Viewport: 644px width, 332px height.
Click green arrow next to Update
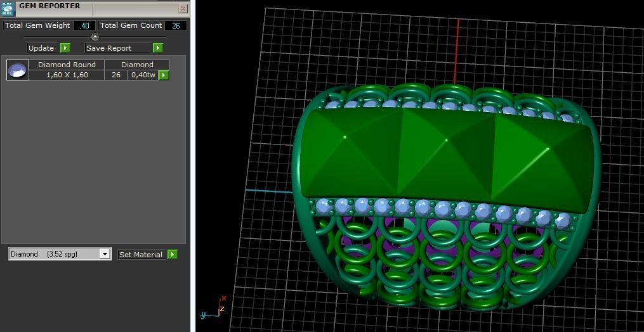point(65,48)
